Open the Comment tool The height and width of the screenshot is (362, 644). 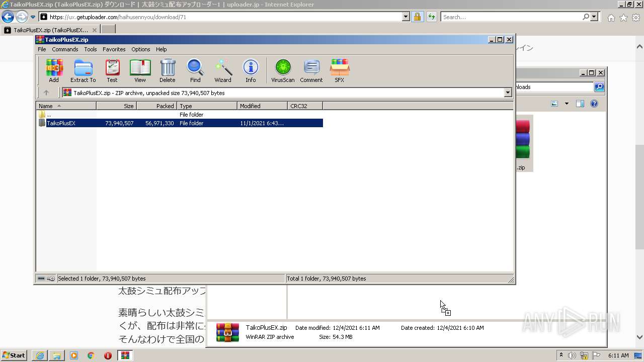311,70
